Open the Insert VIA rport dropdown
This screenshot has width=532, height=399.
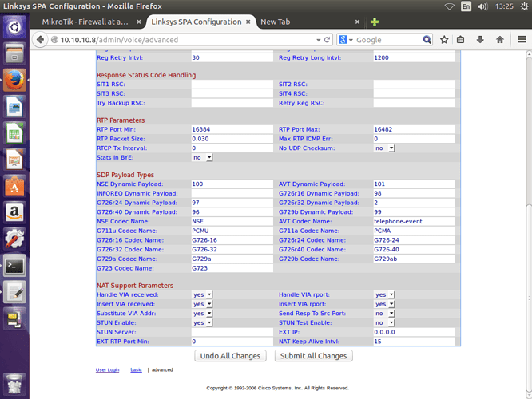384,304
